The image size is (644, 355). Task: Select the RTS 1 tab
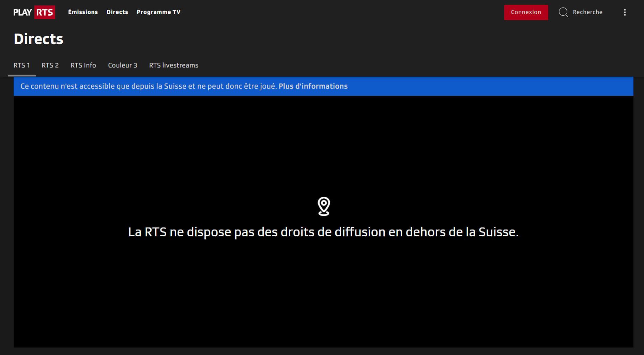click(x=22, y=65)
